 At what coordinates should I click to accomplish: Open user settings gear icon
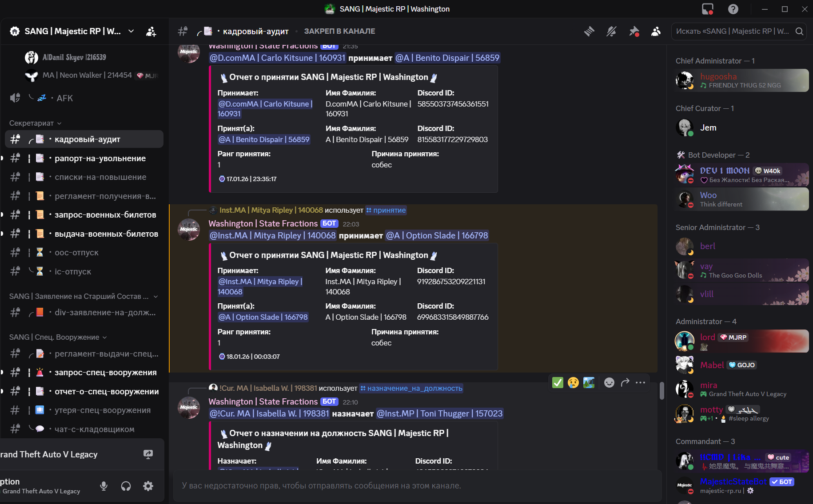coord(148,486)
